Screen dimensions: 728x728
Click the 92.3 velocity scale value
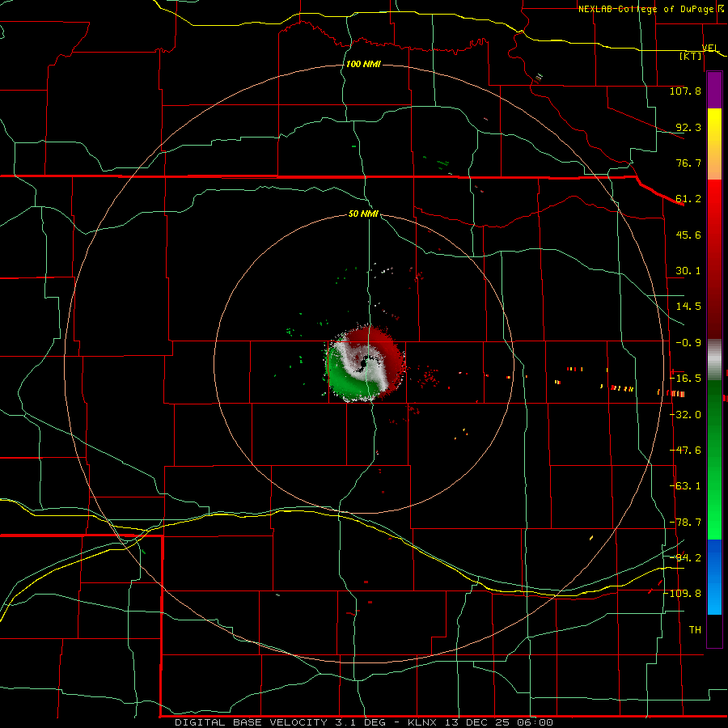coord(688,127)
